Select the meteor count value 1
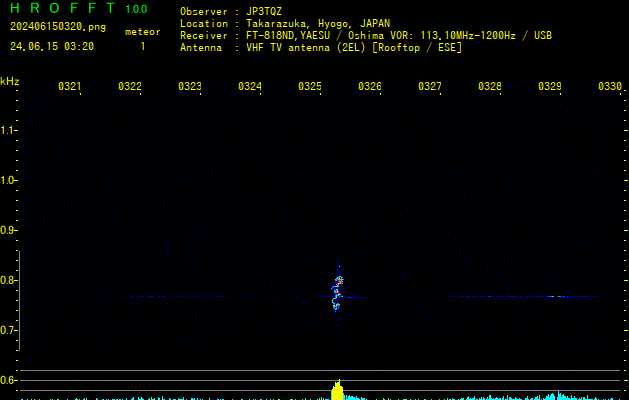 click(142, 46)
